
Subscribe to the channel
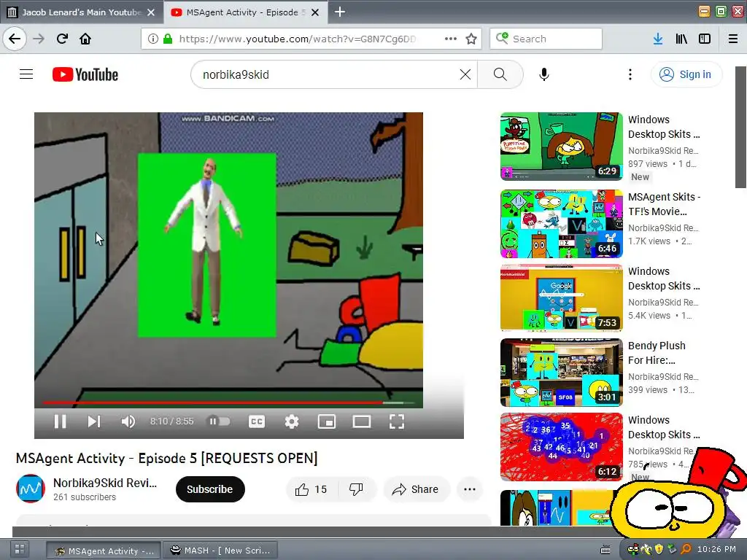point(210,489)
